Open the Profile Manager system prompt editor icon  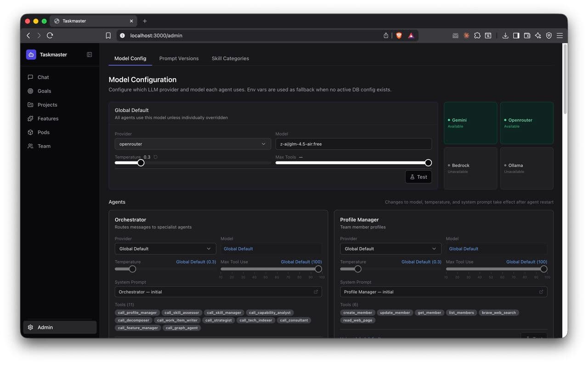(x=541, y=291)
